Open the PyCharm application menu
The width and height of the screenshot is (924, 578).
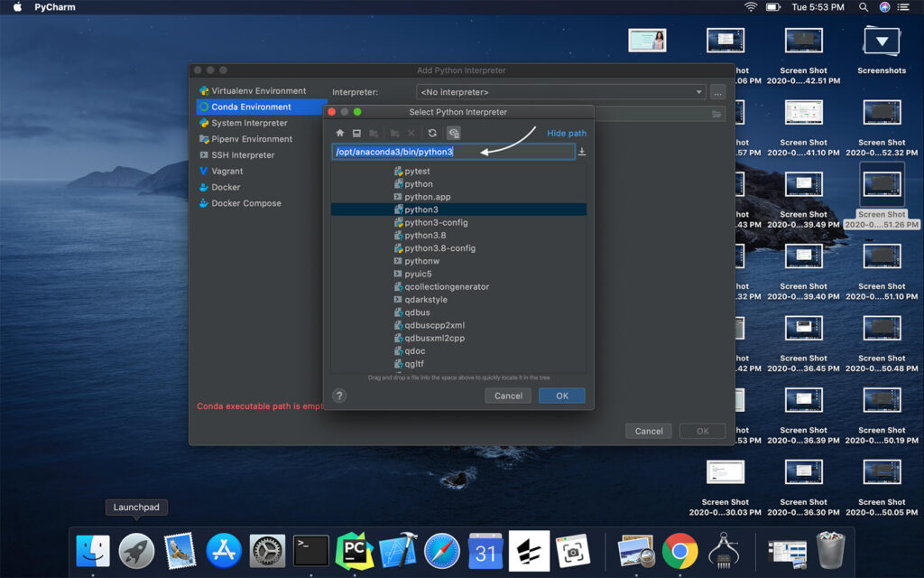coord(55,7)
